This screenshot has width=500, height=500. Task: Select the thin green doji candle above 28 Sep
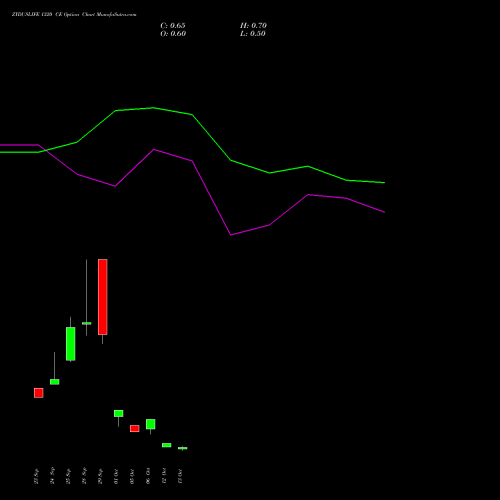87,323
